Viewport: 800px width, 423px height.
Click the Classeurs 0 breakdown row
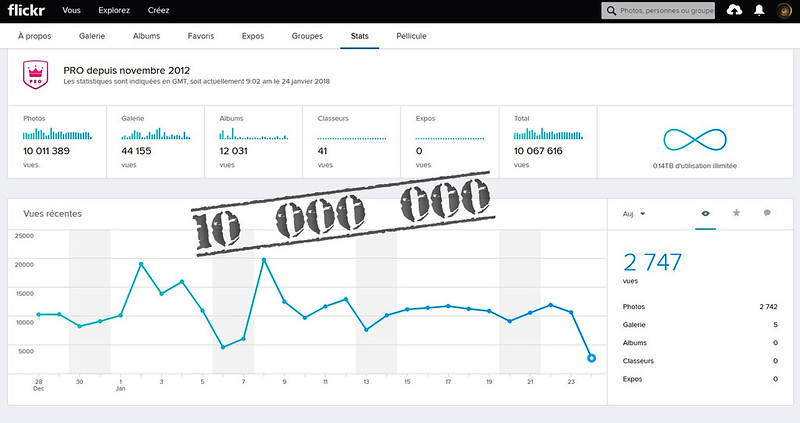[699, 361]
